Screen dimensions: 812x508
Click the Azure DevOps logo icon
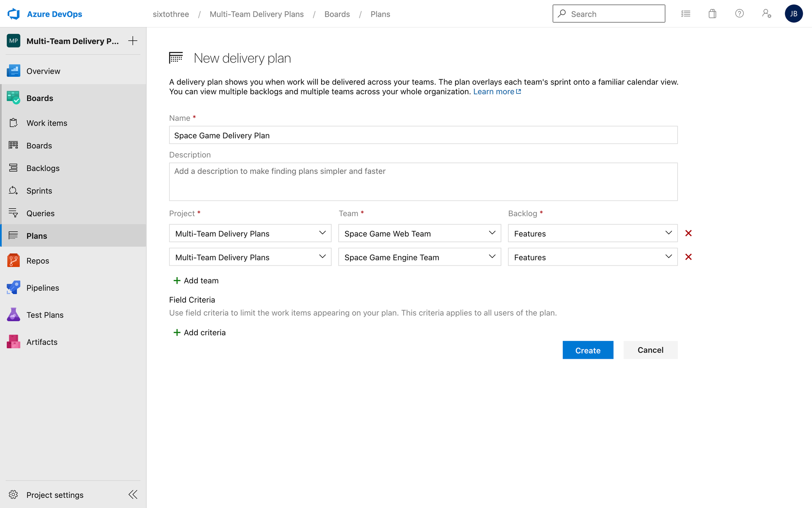tap(13, 14)
